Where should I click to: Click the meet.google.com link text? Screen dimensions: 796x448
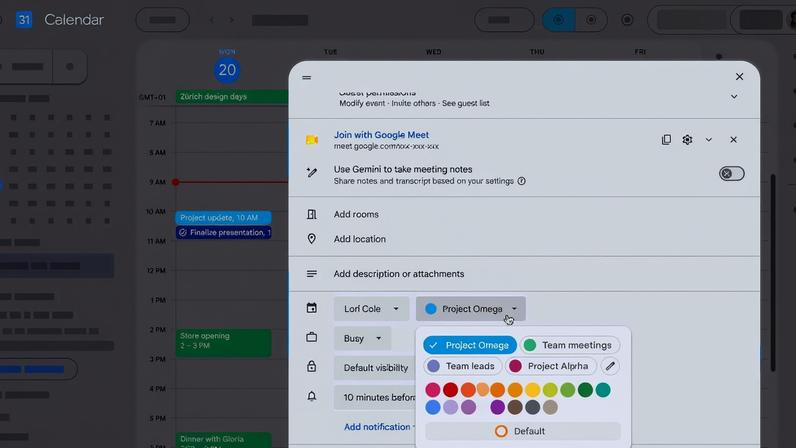click(x=386, y=146)
